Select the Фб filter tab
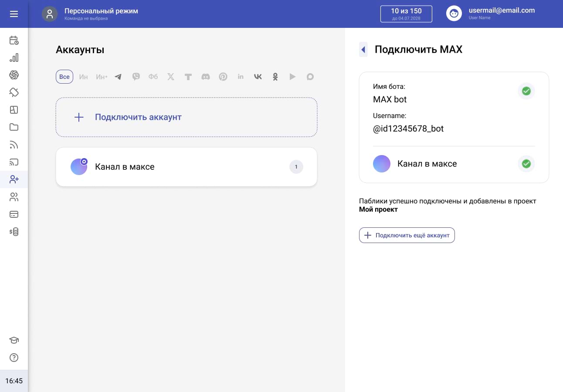 [x=153, y=77]
